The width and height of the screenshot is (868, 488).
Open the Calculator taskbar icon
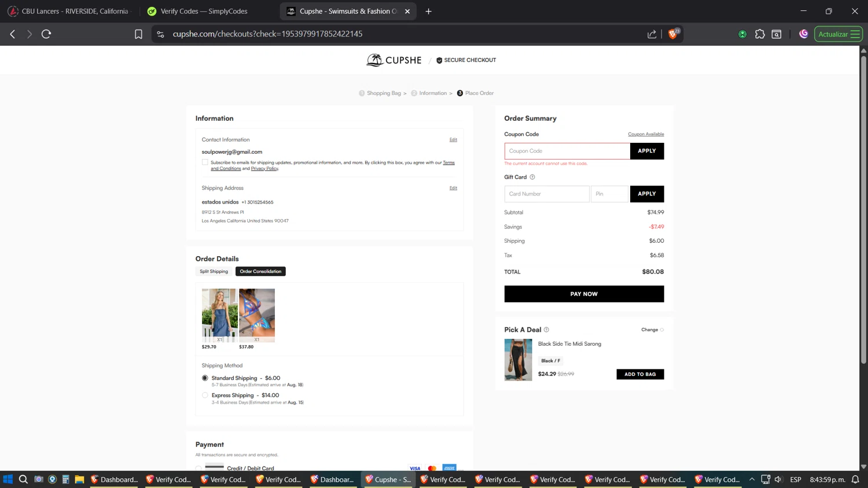click(65, 479)
